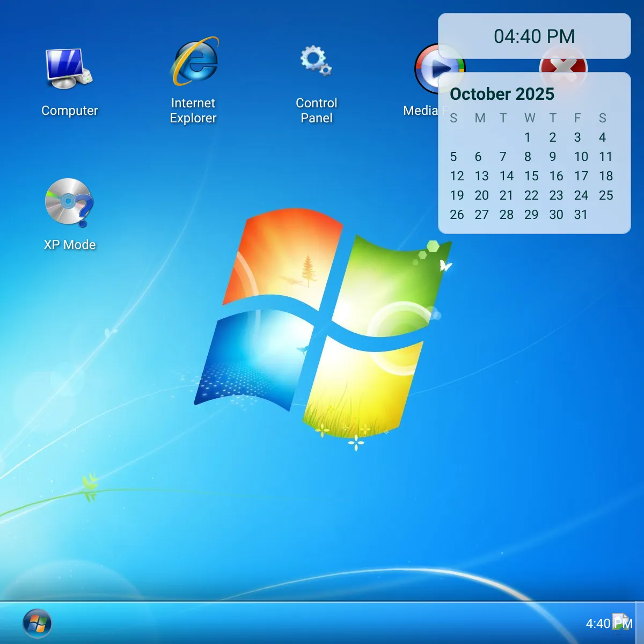Pick date 15 in the calendar widget
This screenshot has height=644, width=644.
coord(531,176)
